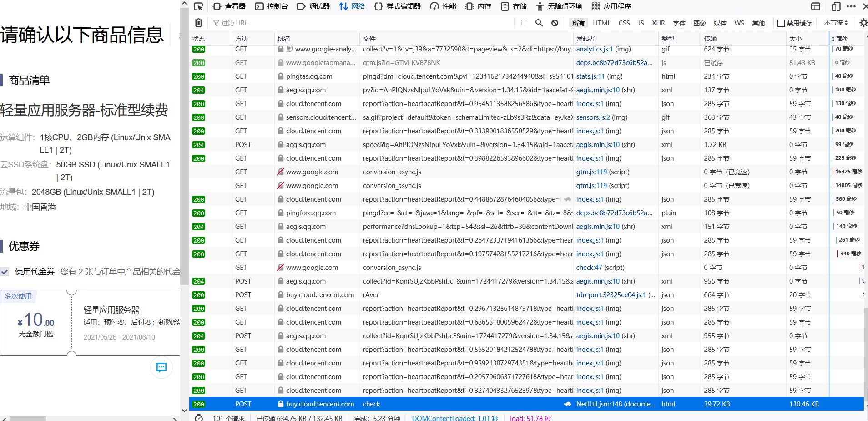The width and height of the screenshot is (868, 421).
Task: Switch to the 控制台 console tab
Action: pyautogui.click(x=271, y=6)
